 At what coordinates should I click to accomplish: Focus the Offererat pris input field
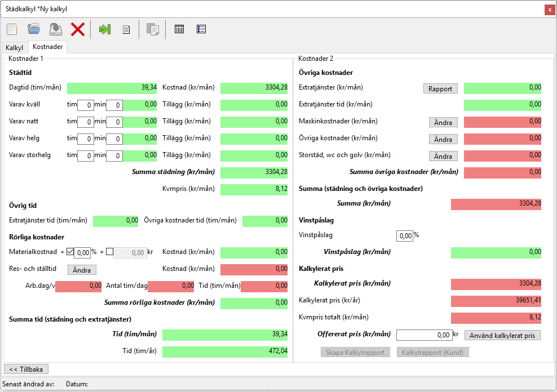point(424,335)
